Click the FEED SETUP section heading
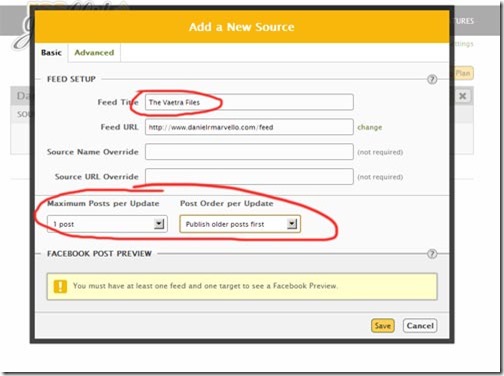The height and width of the screenshot is (376, 504). [x=71, y=79]
